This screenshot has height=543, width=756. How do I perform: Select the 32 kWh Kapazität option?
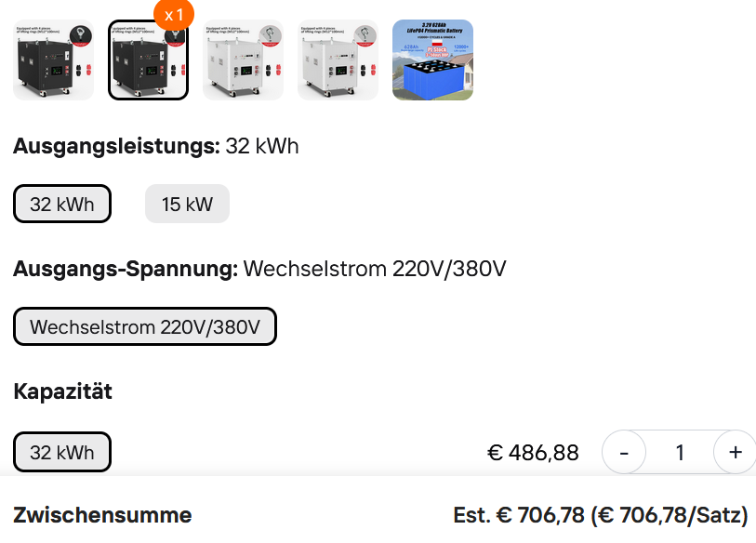coord(62,453)
